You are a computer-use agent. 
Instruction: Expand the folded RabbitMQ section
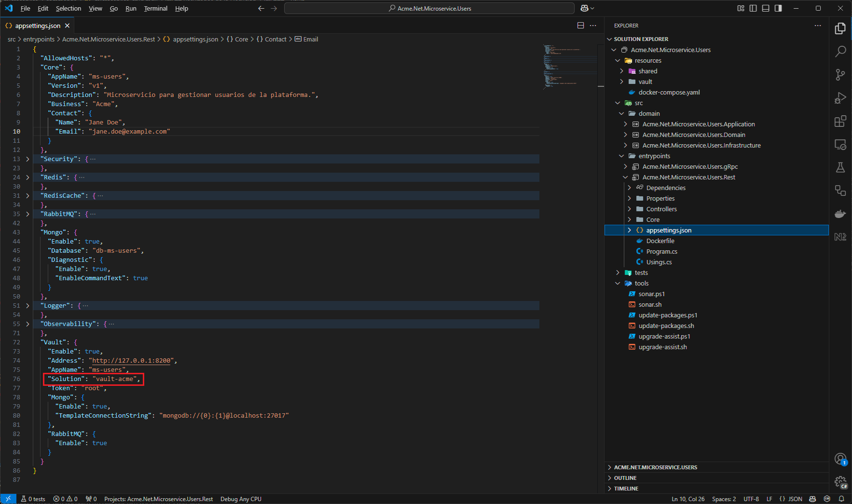[x=27, y=214]
